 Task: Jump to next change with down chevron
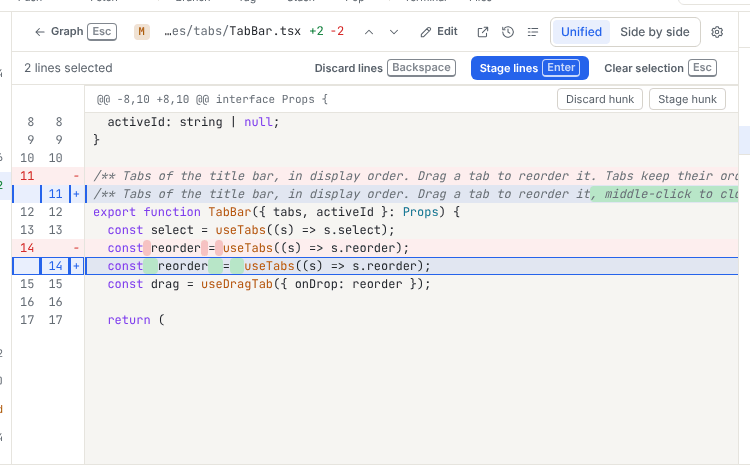(394, 32)
